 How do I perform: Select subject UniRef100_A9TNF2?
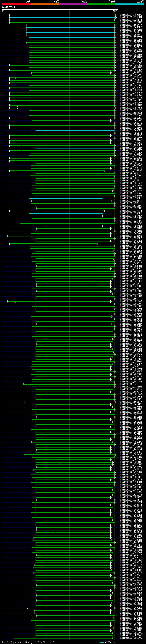(x=131, y=108)
